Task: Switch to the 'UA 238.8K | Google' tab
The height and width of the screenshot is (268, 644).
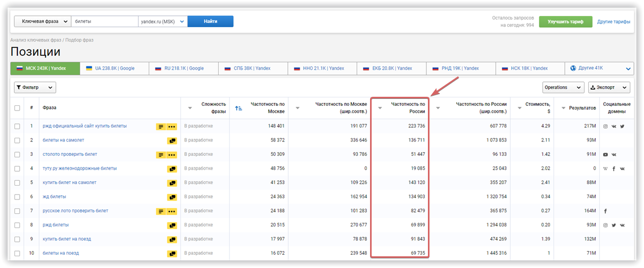Action: click(x=114, y=68)
